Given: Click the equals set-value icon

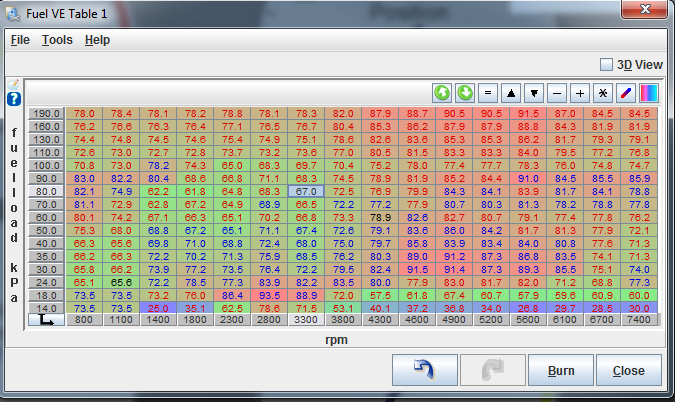Looking at the screenshot, I should click(x=489, y=93).
